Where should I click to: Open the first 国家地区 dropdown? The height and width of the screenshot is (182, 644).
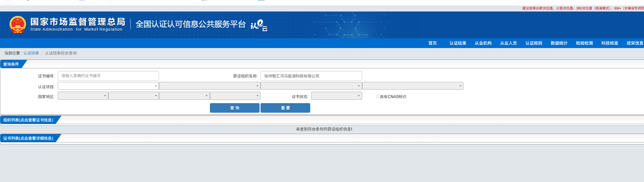[83, 96]
